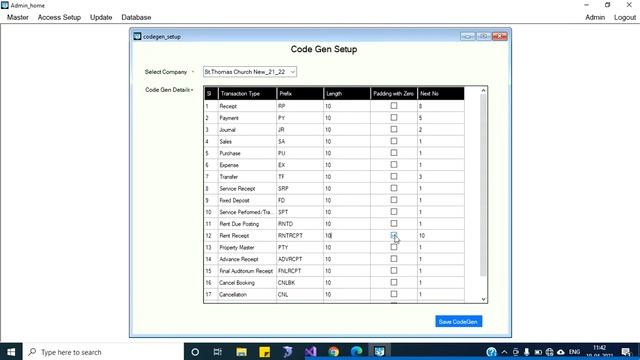The image size is (640, 360).
Task: Toggle Padding with Zero for Transfer
Action: [x=394, y=176]
